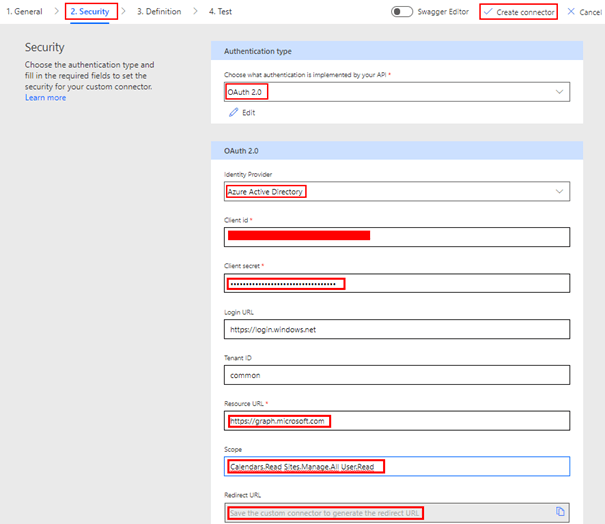Click the pencil Edit icon
The height and width of the screenshot is (524, 605).
(233, 112)
